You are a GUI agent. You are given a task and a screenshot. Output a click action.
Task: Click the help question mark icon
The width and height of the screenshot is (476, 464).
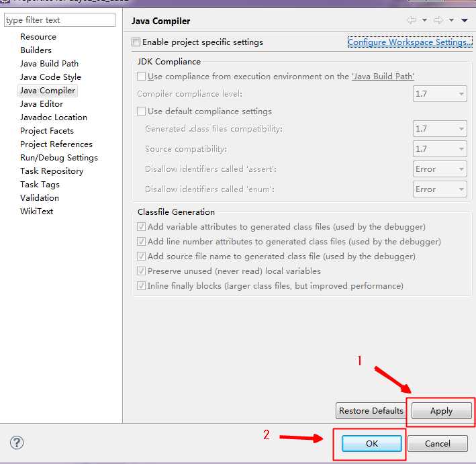[x=17, y=443]
